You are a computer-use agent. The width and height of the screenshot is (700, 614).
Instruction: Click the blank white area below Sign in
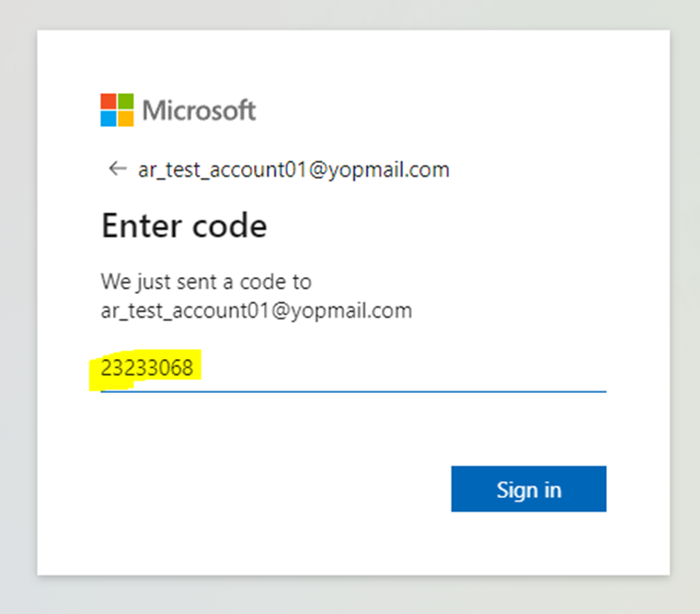pyautogui.click(x=528, y=543)
